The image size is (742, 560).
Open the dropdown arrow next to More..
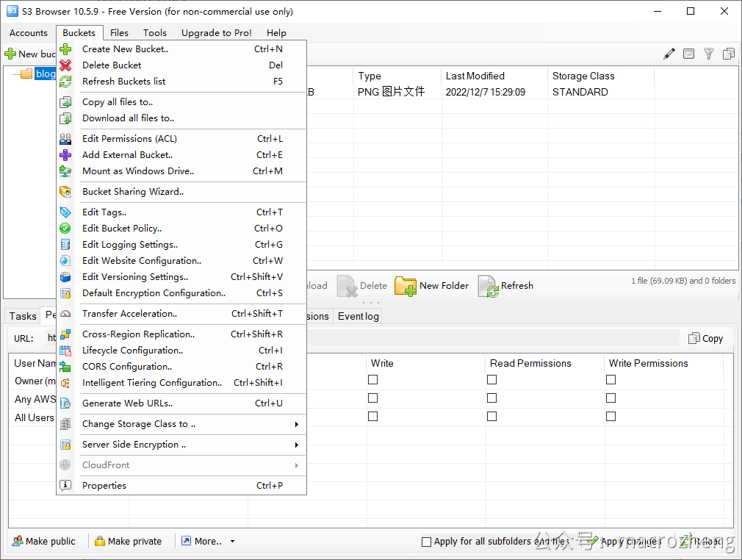[x=232, y=541]
